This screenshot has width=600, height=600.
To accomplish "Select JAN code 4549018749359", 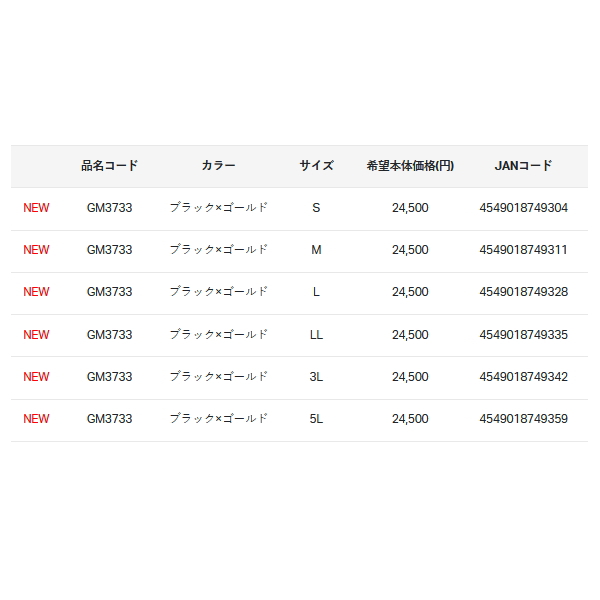I will click(523, 419).
